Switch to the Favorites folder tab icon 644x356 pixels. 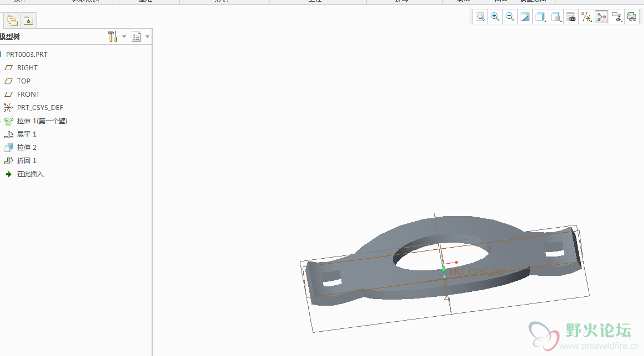[x=28, y=20]
